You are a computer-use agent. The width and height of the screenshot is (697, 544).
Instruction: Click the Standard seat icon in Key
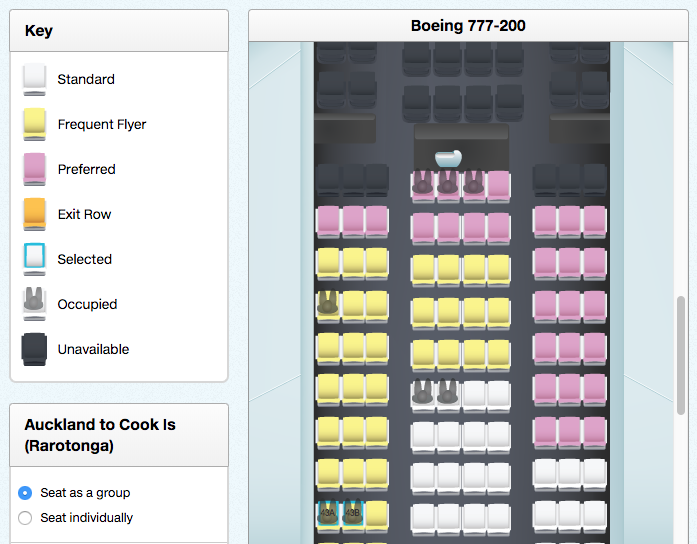point(34,79)
